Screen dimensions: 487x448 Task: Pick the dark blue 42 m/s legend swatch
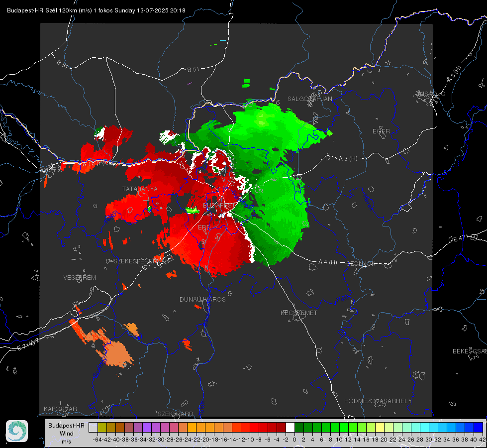479,428
